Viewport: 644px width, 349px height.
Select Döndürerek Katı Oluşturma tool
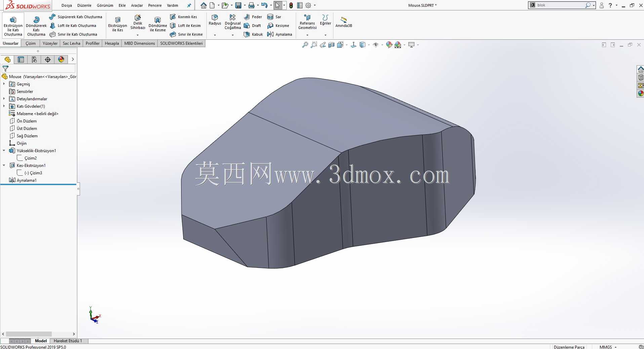36,26
